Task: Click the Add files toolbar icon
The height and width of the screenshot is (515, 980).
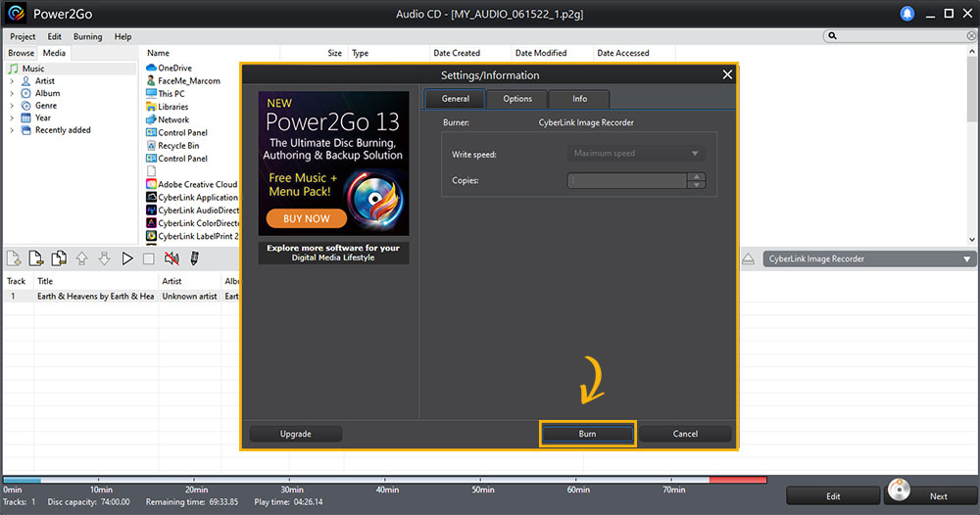Action: 14,258
